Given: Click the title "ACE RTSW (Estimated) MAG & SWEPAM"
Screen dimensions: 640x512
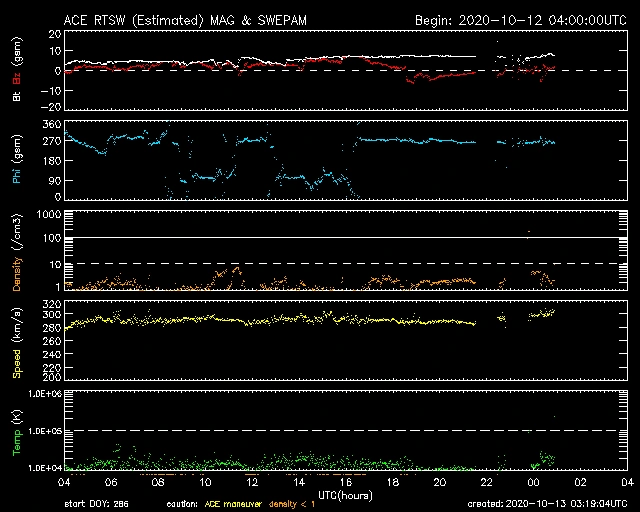Looking at the screenshot, I should click(185, 20).
